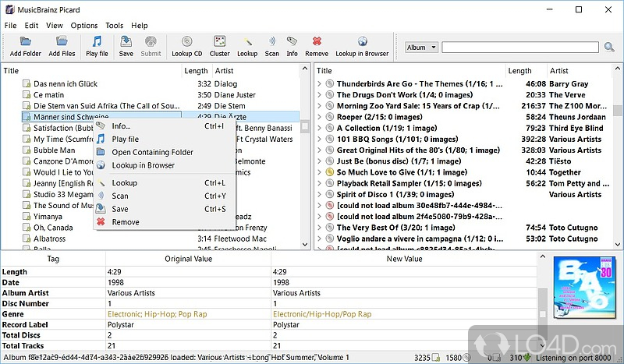Click the disc icon beside Roeper album
This screenshot has height=364, width=624.
[x=329, y=117]
